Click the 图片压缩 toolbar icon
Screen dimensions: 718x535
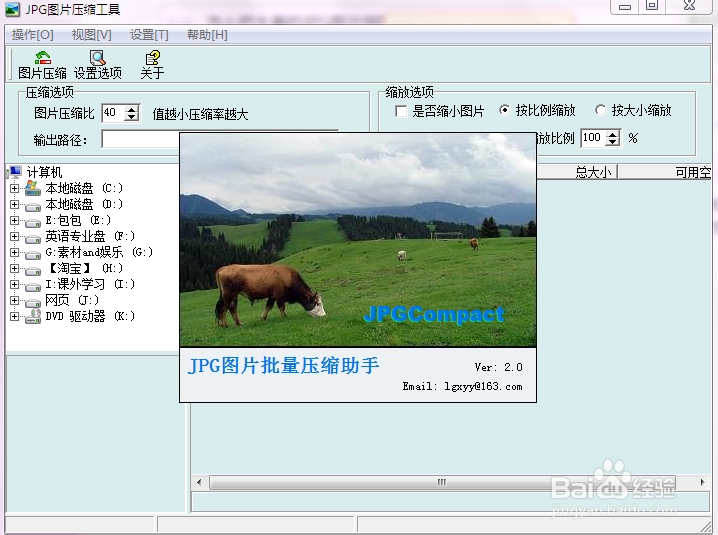click(x=43, y=58)
